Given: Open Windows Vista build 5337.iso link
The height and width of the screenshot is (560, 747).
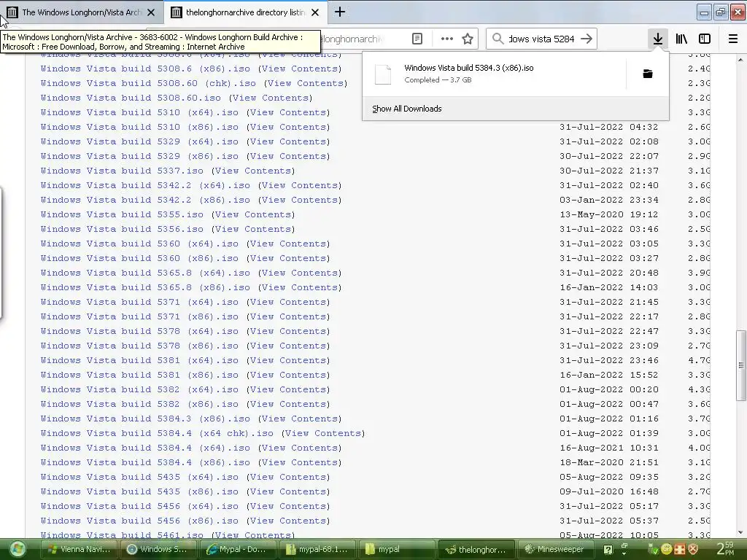Looking at the screenshot, I should tap(122, 171).
